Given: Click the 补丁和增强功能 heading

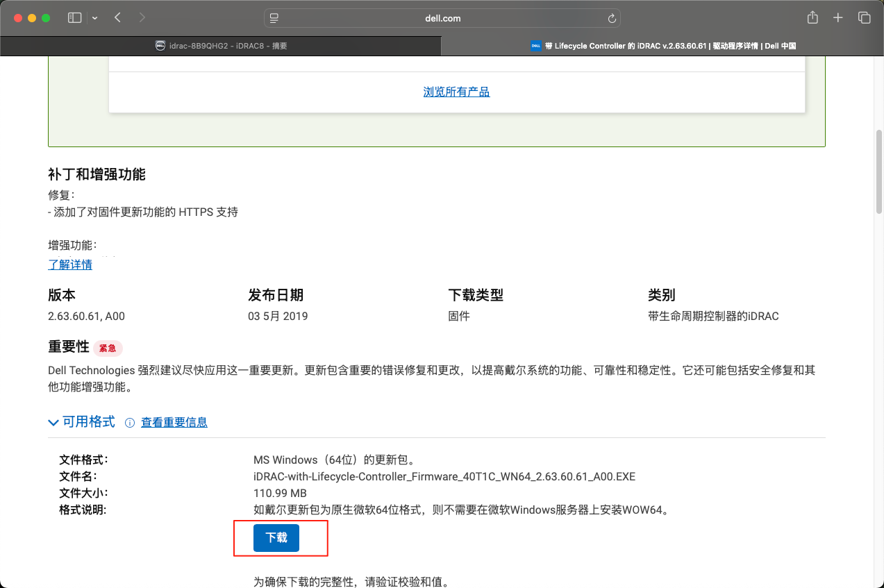Looking at the screenshot, I should point(97,174).
